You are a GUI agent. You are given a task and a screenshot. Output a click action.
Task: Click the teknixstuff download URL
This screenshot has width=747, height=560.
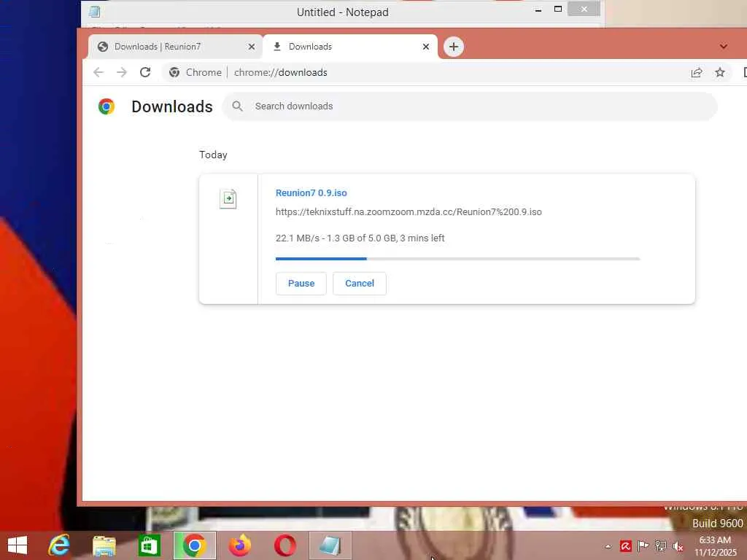coord(409,212)
